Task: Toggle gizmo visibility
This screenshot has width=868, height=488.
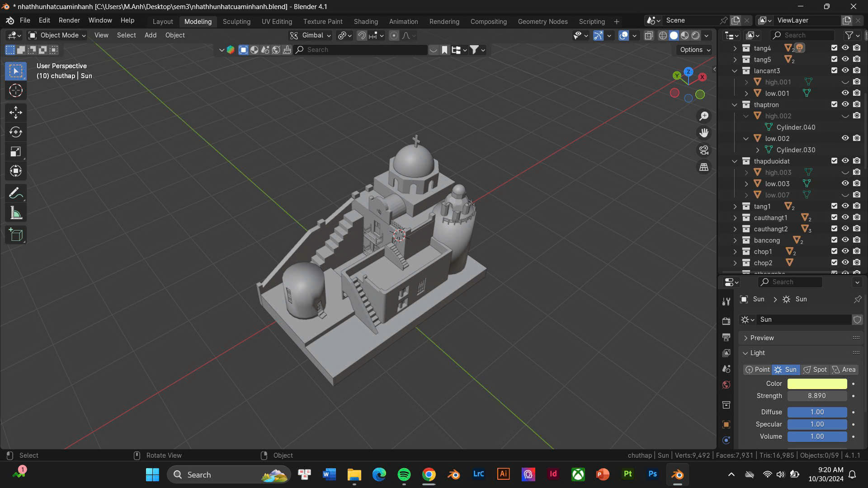Action: (x=598, y=35)
